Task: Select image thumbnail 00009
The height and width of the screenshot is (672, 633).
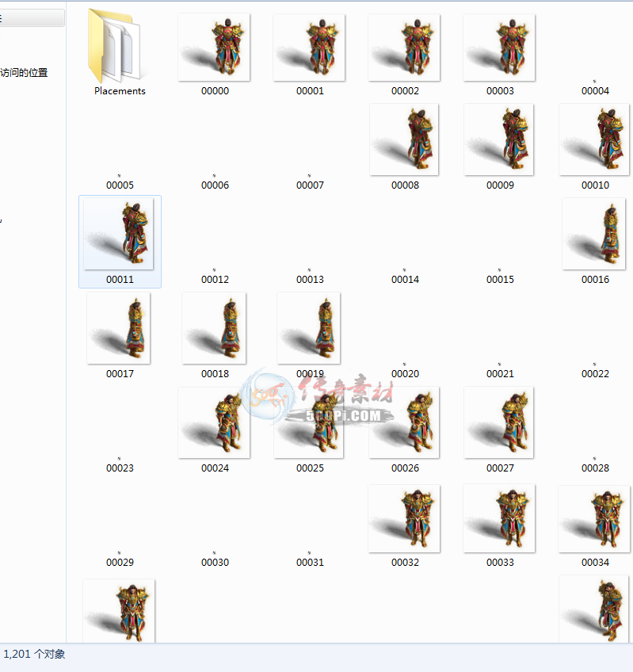Action: (x=499, y=139)
